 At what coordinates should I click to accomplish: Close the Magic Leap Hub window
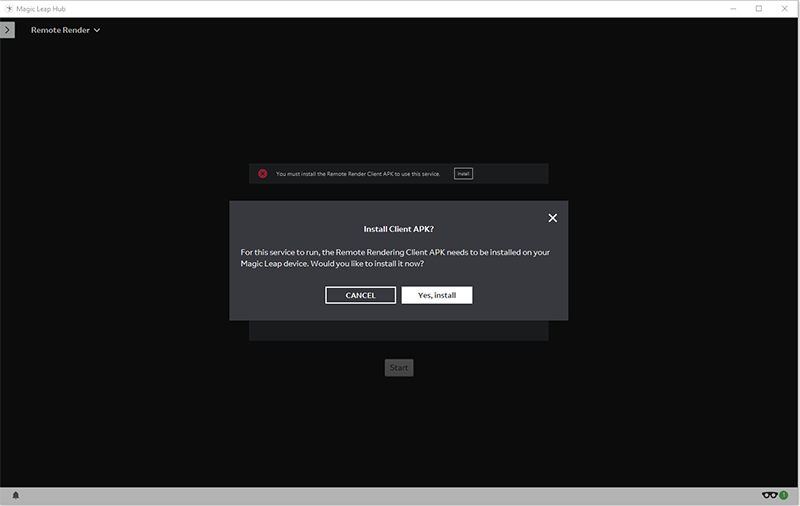tap(785, 8)
